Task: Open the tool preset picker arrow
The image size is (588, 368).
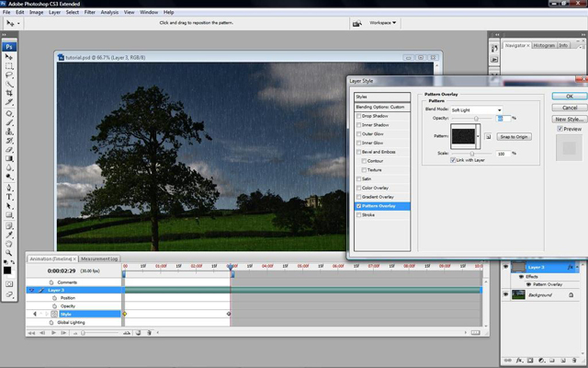Action: pyautogui.click(x=18, y=23)
